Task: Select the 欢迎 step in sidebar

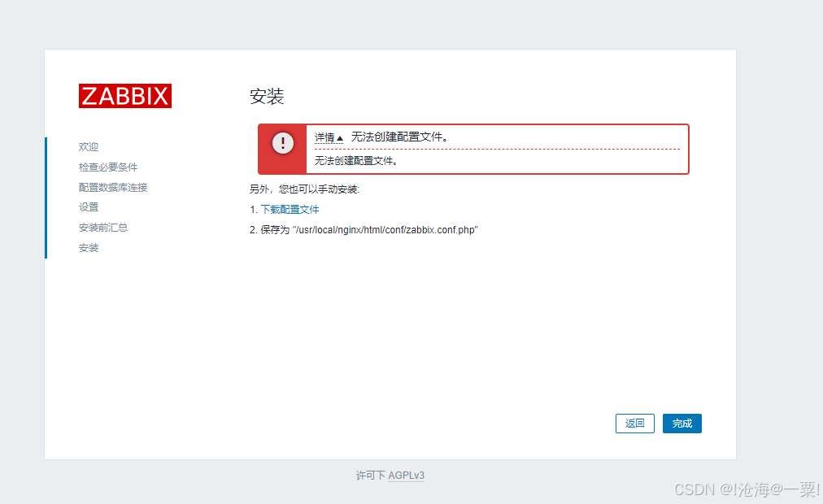Action: coord(89,147)
